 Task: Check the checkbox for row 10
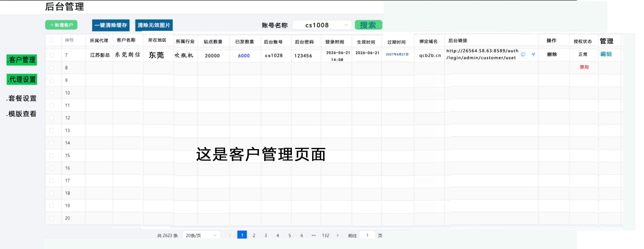click(51, 93)
